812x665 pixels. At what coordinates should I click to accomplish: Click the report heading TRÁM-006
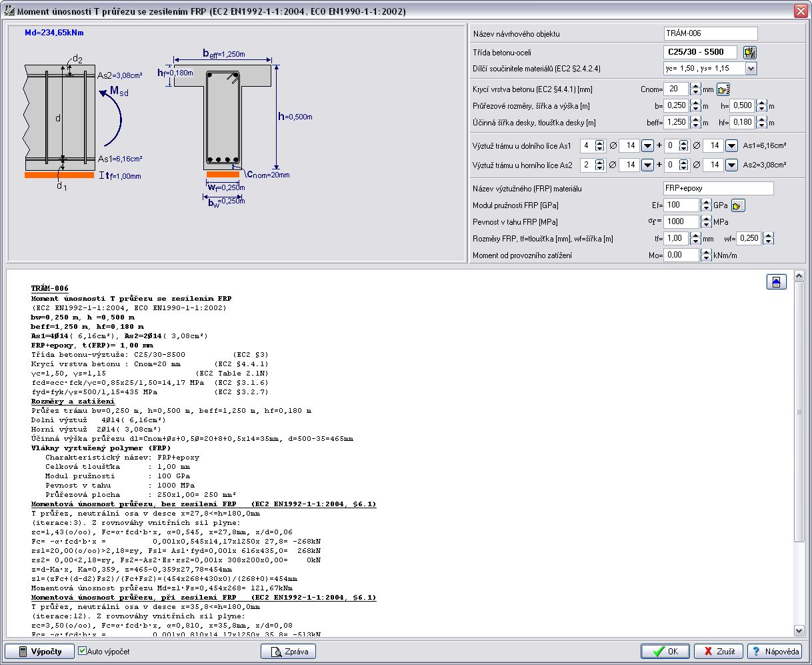pos(49,289)
